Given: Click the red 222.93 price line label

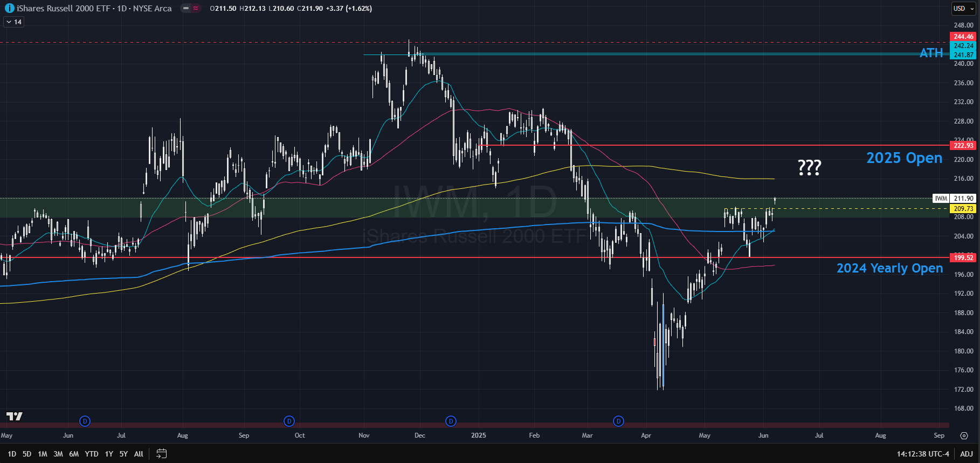Looking at the screenshot, I should pos(963,146).
